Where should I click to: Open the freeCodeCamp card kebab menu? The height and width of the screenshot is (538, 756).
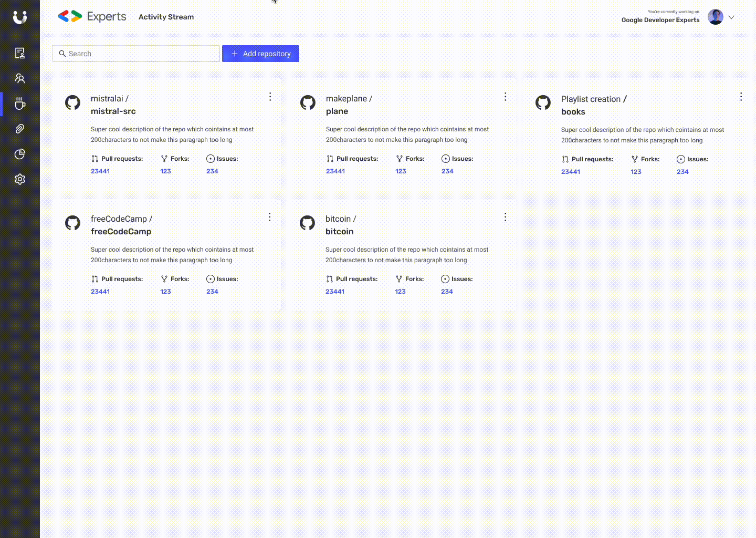coord(269,217)
